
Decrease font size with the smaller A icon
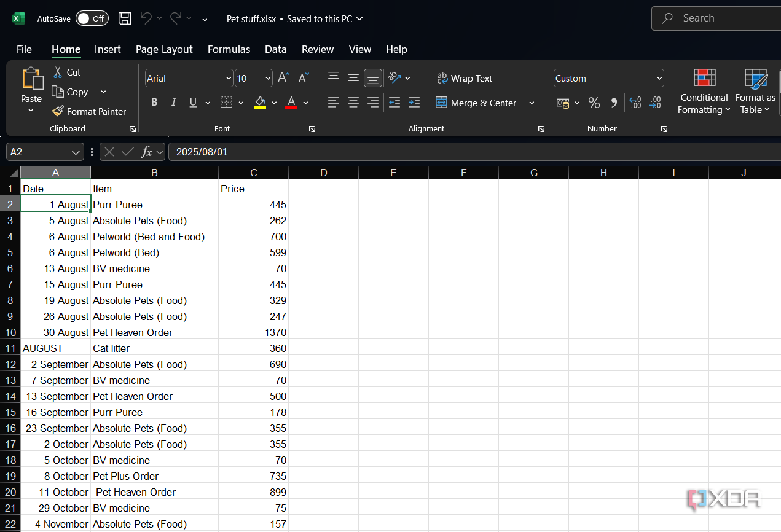tap(304, 78)
